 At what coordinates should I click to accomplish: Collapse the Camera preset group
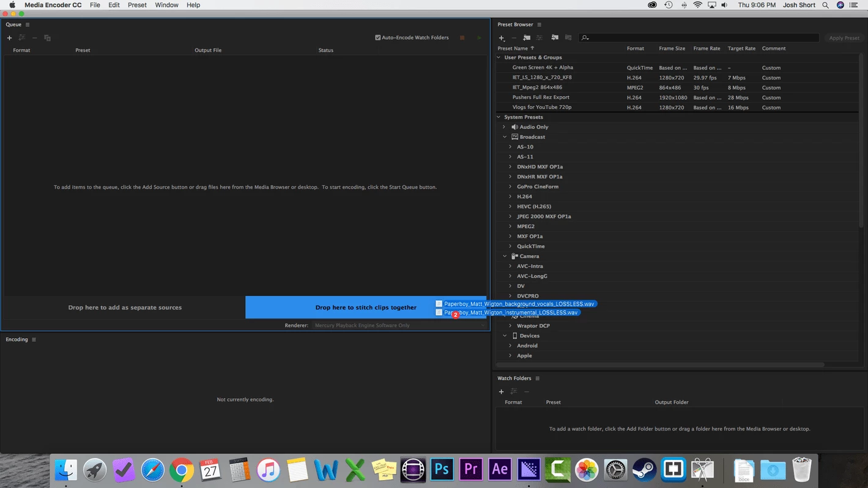505,256
